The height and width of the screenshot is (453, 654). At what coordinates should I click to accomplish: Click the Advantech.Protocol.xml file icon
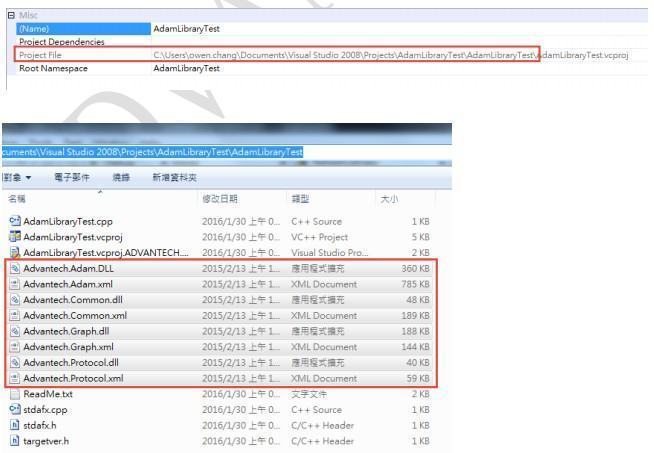coord(15,378)
